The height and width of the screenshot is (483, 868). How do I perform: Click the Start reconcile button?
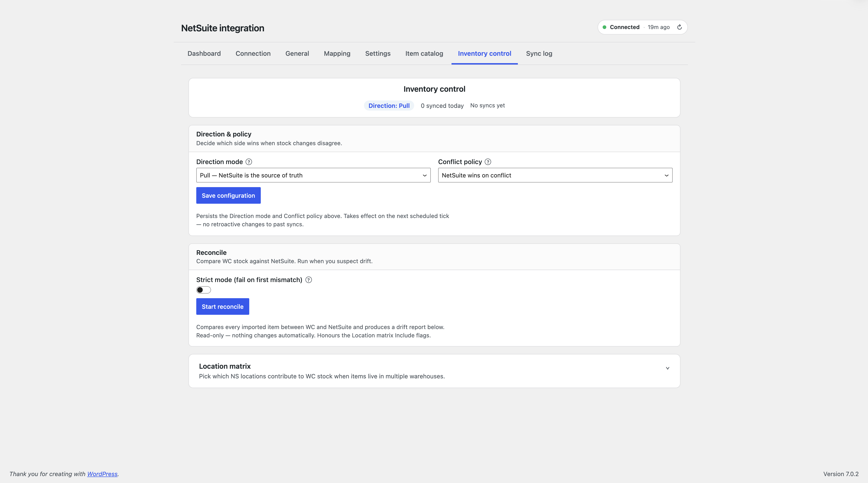pos(223,306)
